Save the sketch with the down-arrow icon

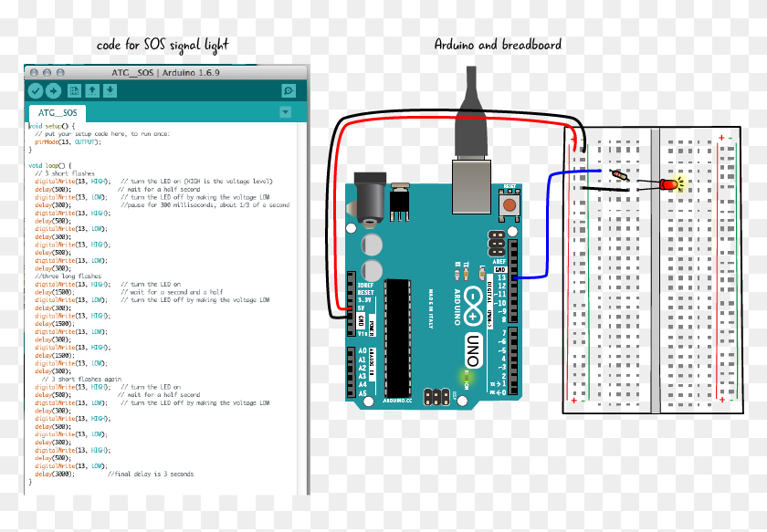tap(110, 90)
